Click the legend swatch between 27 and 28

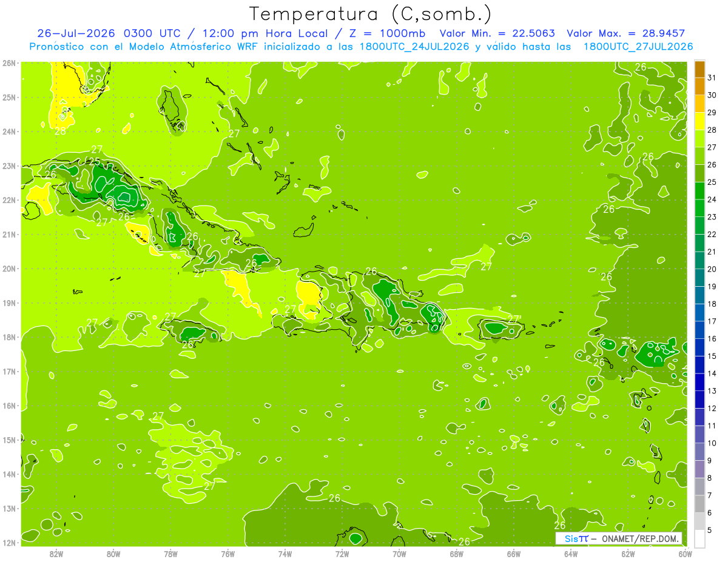[699, 139]
